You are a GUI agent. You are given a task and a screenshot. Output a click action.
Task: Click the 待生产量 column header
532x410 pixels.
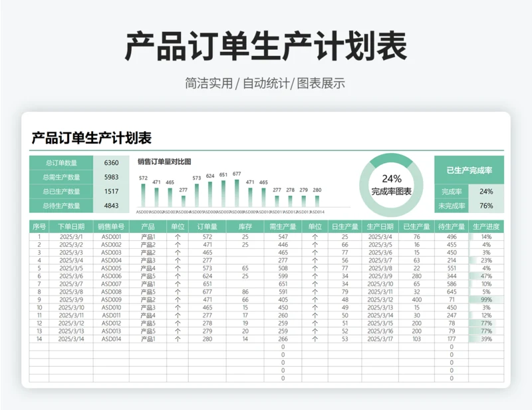point(452,226)
